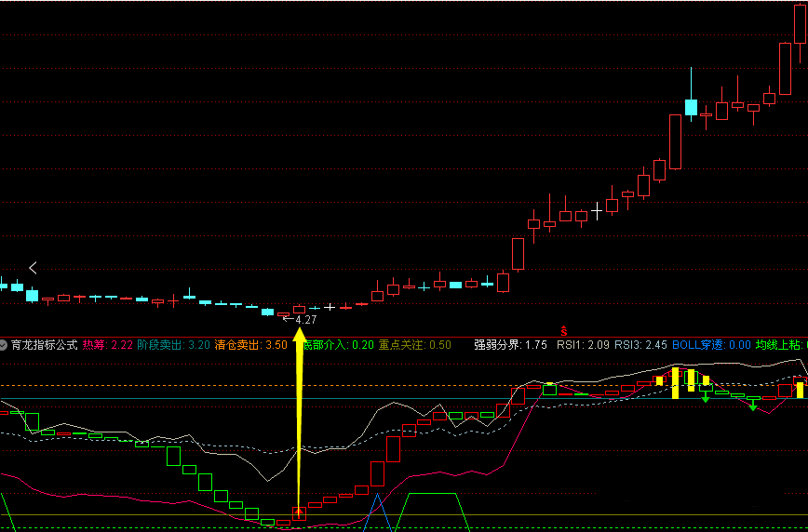Click the RSI3: 2.45 value
This screenshot has width=808, height=532.
point(640,345)
